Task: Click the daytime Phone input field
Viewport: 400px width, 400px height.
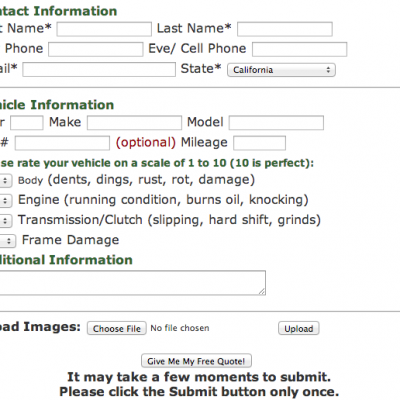Action: click(x=96, y=49)
